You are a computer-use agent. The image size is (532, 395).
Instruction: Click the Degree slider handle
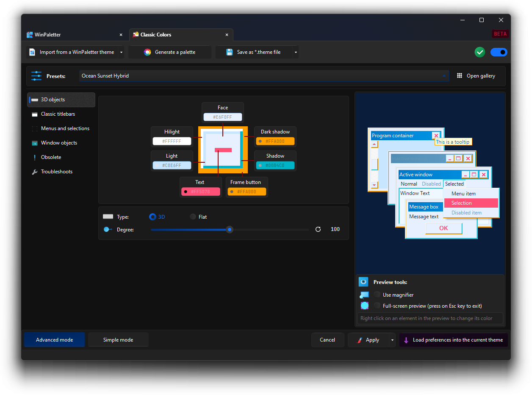coord(230,229)
